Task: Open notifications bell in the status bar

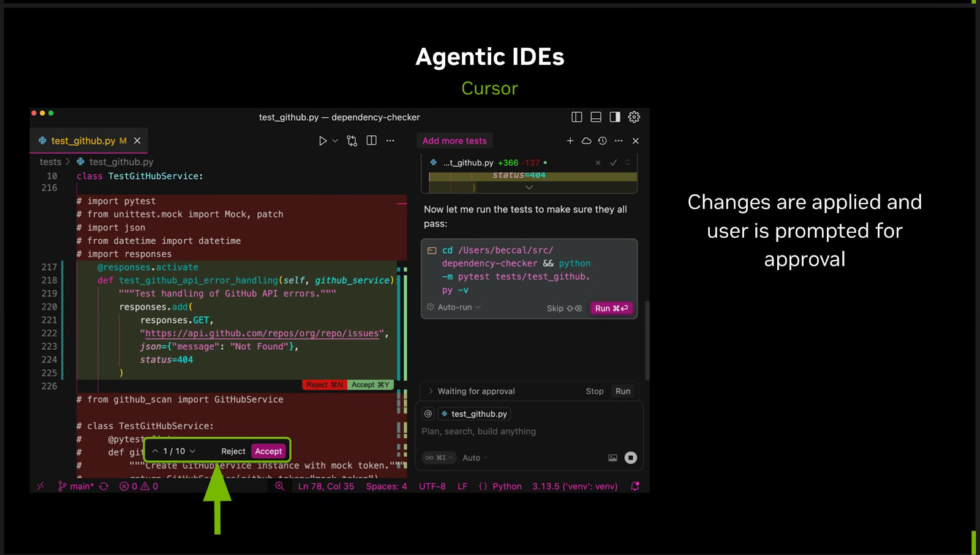Action: coord(635,486)
